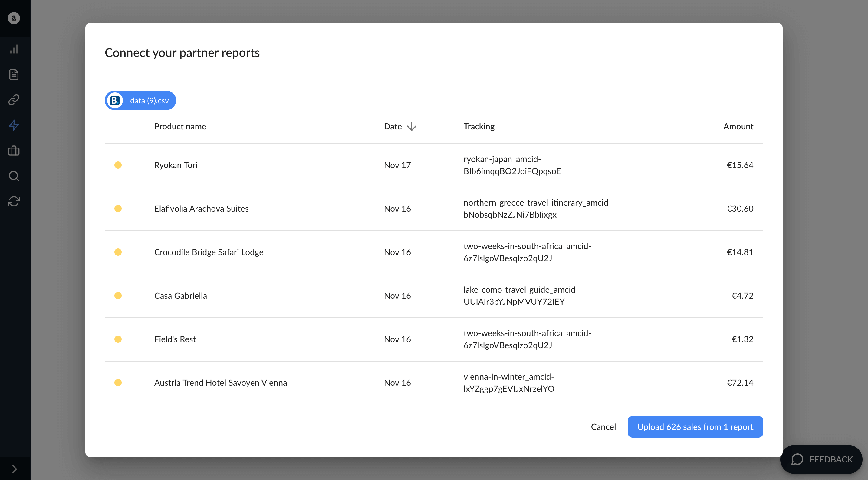
Task: Click the yellow status dot for Ryokan Tori
Action: tap(118, 165)
